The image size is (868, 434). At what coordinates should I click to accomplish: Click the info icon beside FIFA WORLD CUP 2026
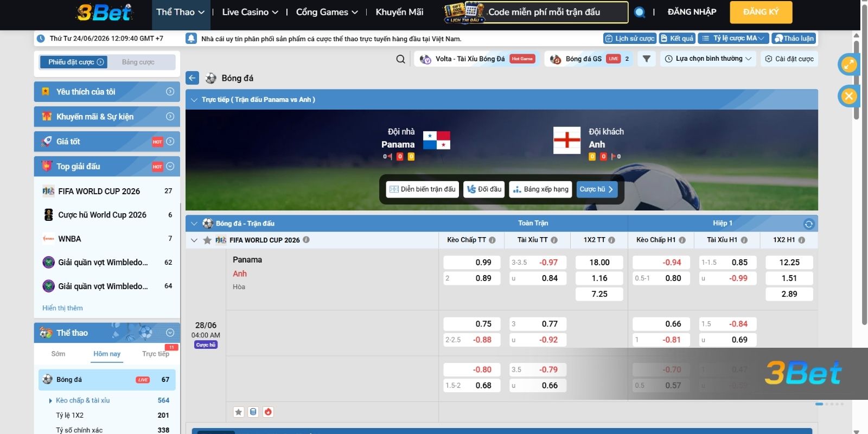(306, 240)
